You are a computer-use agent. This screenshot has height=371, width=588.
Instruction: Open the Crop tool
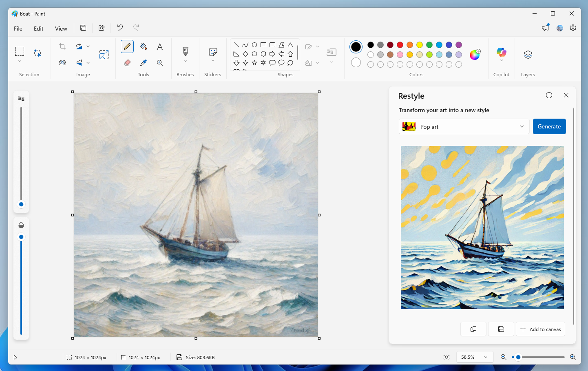[62, 46]
